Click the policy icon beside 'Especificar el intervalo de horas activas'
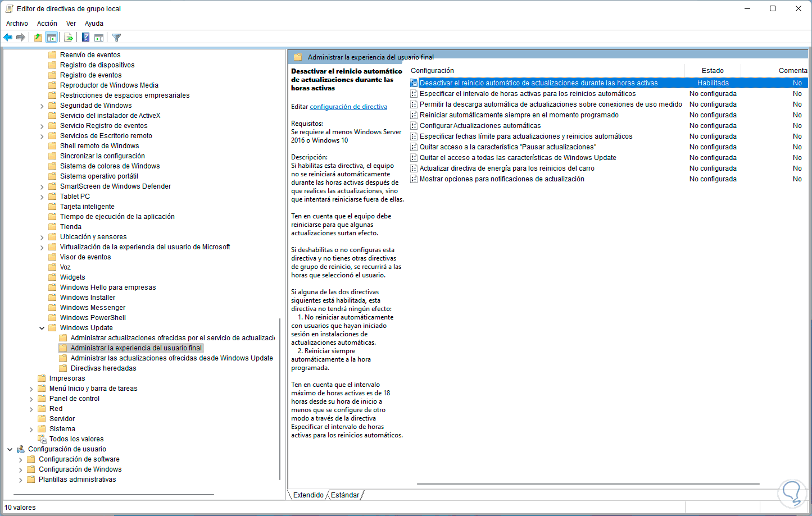 tap(414, 94)
